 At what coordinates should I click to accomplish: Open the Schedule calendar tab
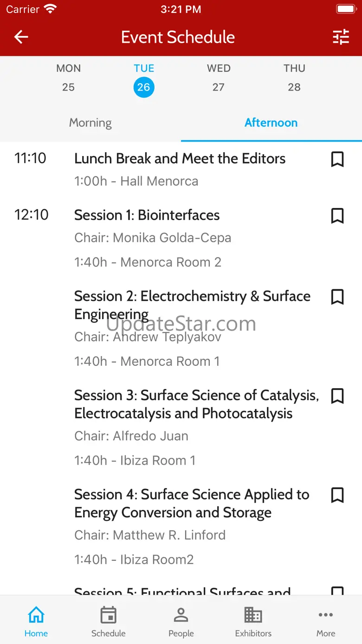(109, 621)
